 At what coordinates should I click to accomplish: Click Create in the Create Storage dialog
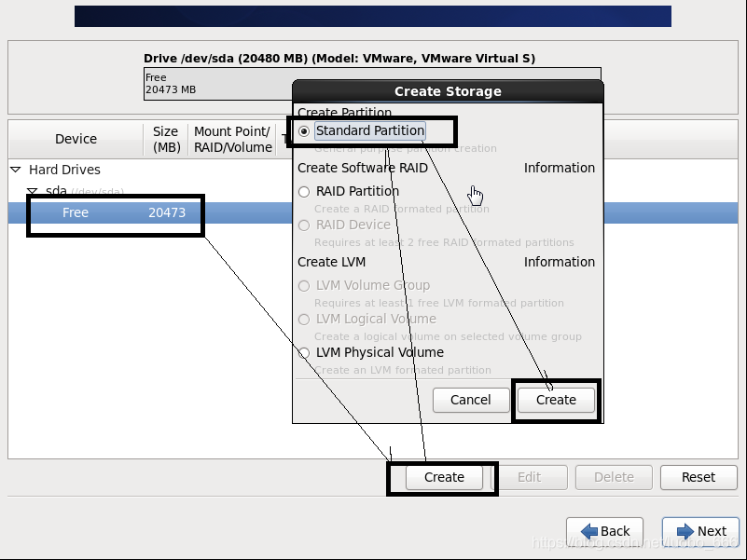(556, 400)
